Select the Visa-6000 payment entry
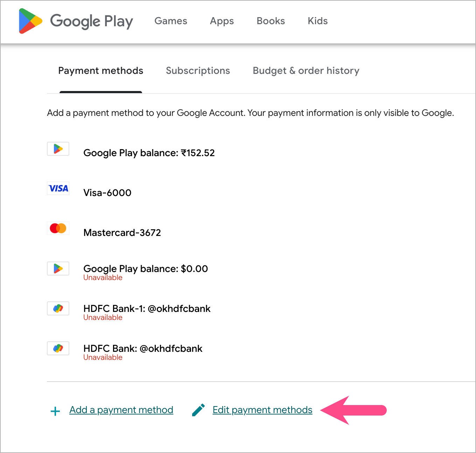The height and width of the screenshot is (453, 476). coord(107,193)
